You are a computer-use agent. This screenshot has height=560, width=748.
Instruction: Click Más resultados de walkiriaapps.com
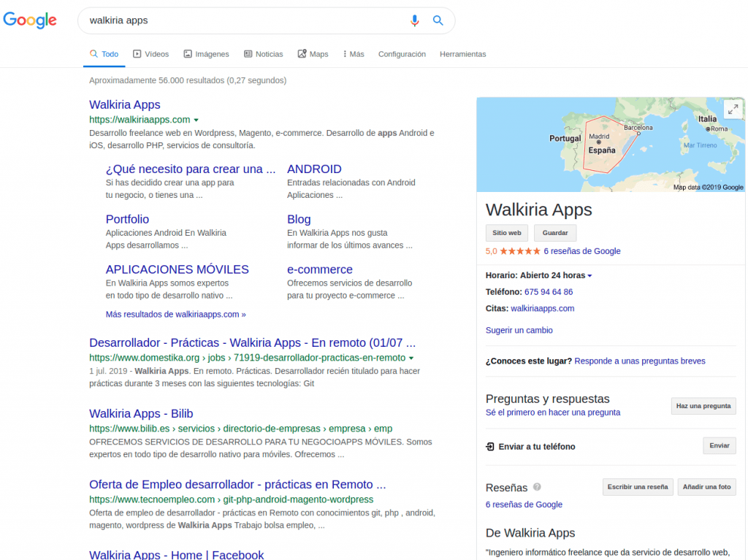[x=175, y=315]
